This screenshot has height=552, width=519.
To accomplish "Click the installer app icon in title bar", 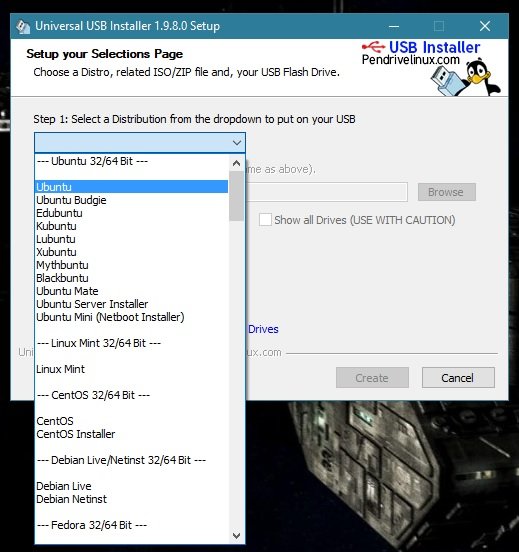I will point(23,26).
